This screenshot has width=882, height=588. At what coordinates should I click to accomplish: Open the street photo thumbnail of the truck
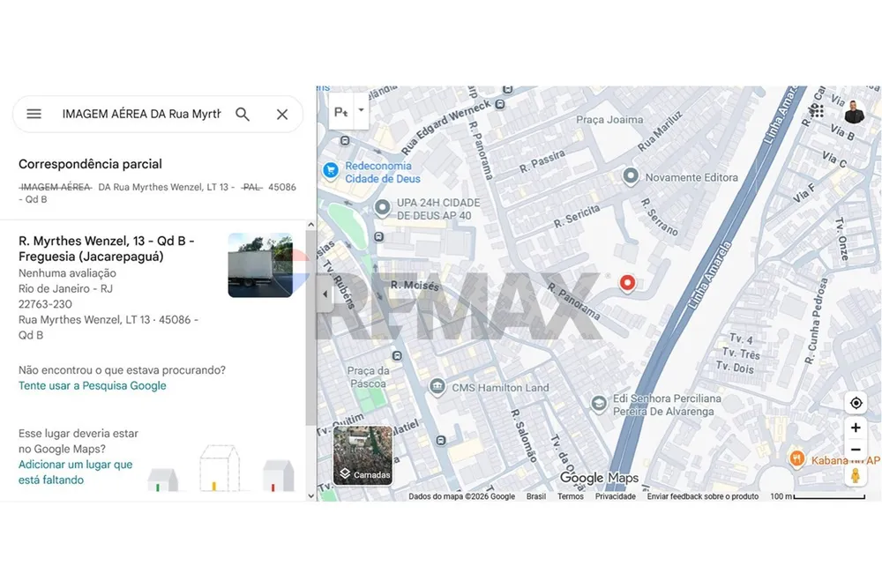coord(260,265)
